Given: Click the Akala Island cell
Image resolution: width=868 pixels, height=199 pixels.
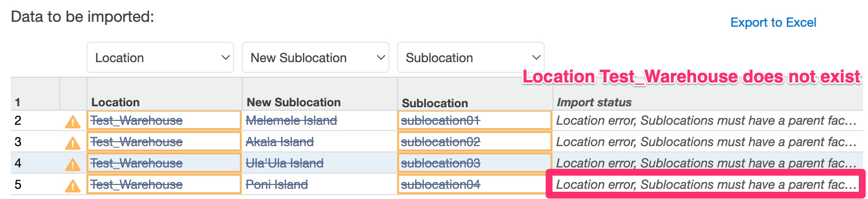Looking at the screenshot, I should click(319, 142).
